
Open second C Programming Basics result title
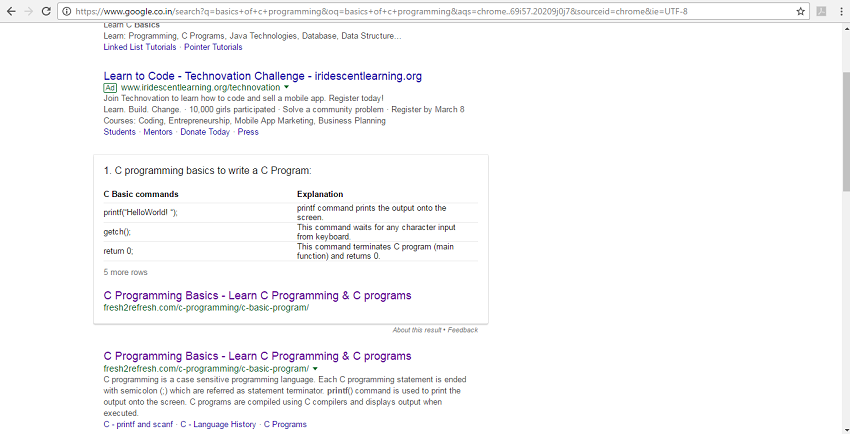[257, 356]
